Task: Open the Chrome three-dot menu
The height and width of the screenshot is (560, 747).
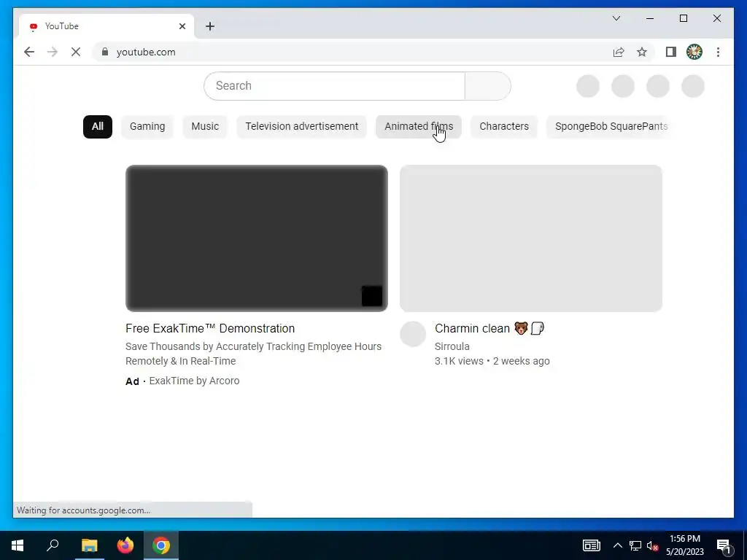Action: point(718,52)
